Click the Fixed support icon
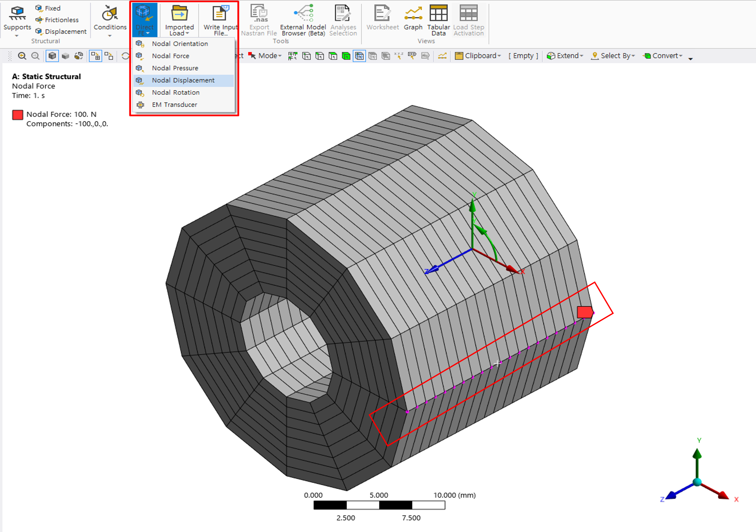This screenshot has width=756, height=532. click(48, 8)
